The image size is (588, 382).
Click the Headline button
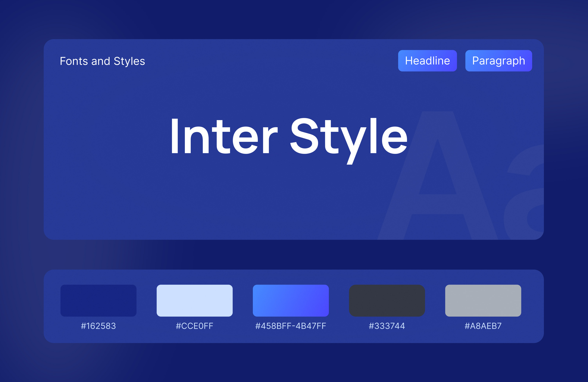point(427,61)
